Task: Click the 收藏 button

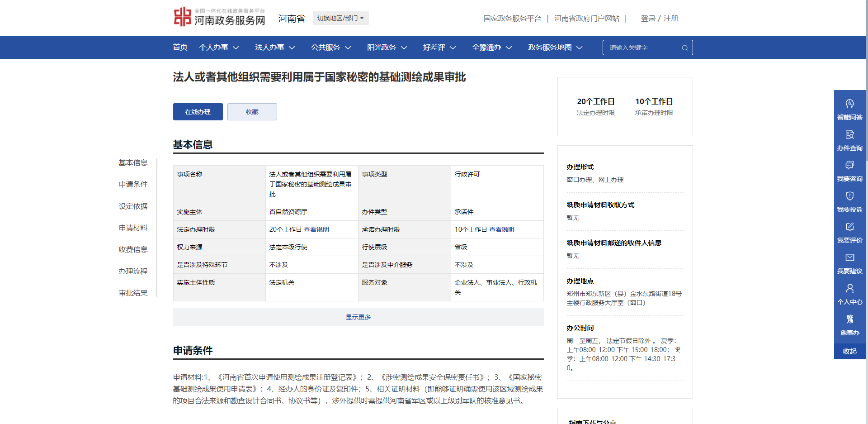Action: (252, 112)
